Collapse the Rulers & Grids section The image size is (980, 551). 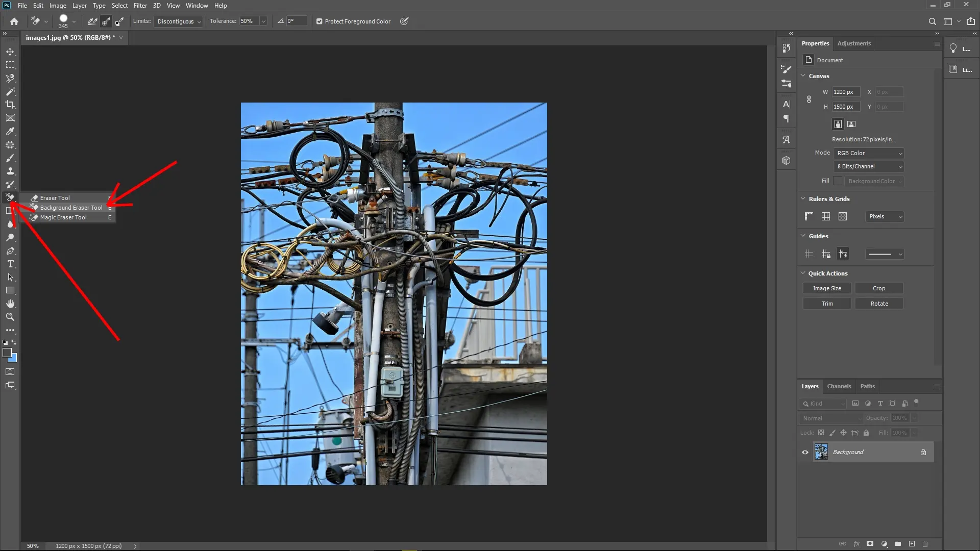(804, 199)
